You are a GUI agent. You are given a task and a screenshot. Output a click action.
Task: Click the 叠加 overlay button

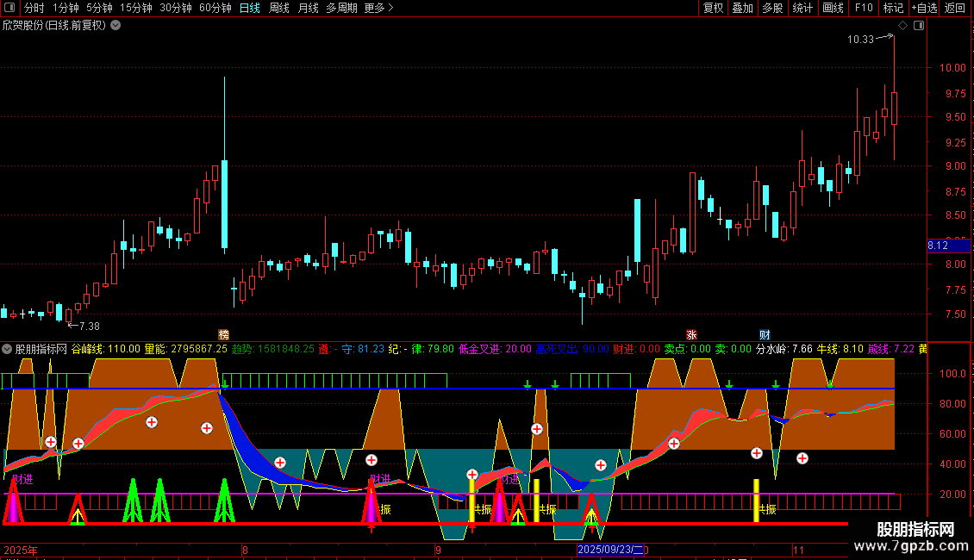(x=742, y=8)
